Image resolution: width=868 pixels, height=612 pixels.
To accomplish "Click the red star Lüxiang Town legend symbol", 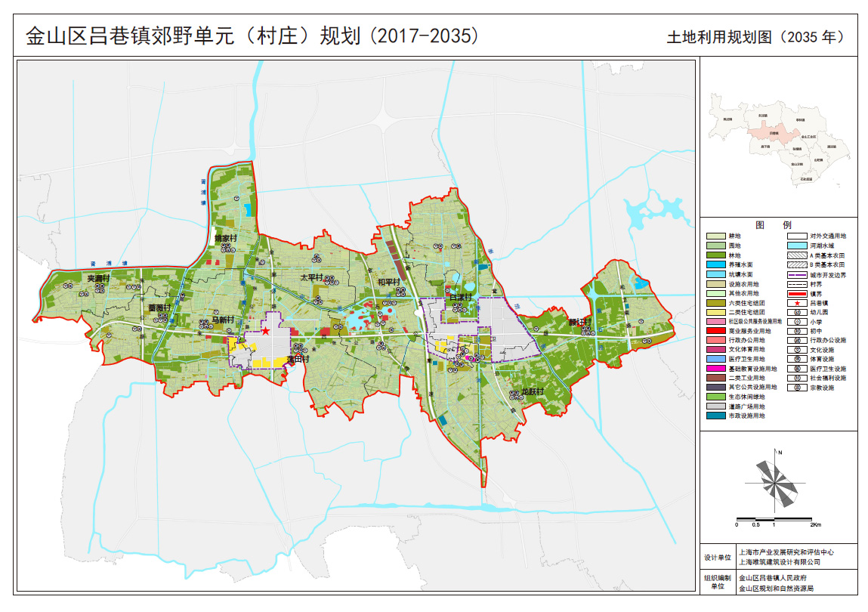I will pos(797,303).
